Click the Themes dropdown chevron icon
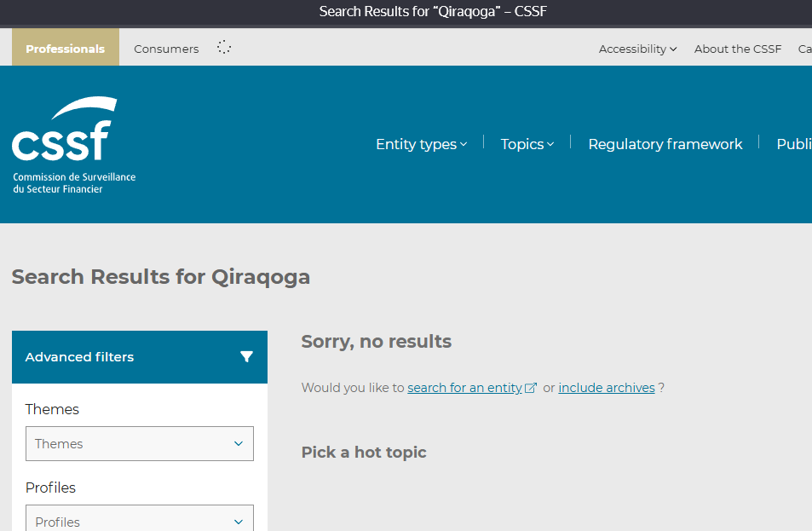812x531 pixels. pyautogui.click(x=237, y=443)
